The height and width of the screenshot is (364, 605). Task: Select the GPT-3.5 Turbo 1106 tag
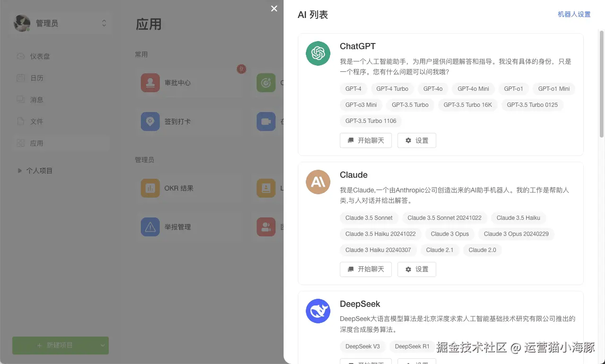pos(371,121)
